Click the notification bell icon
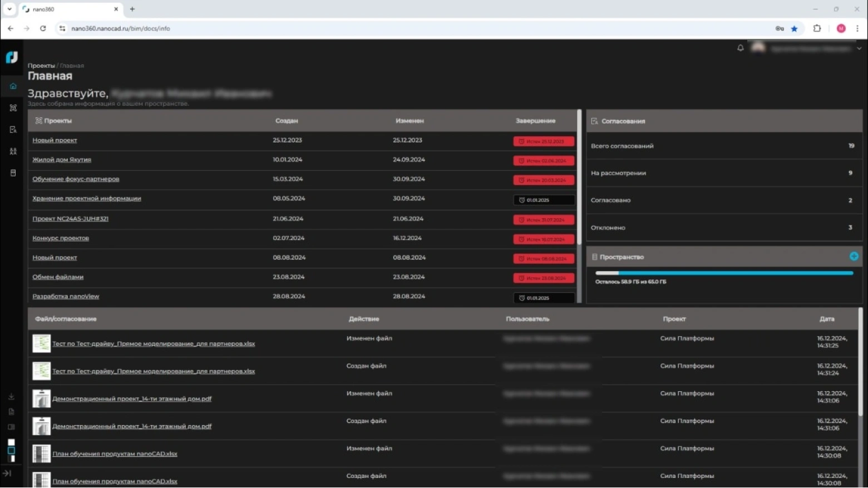 740,48
